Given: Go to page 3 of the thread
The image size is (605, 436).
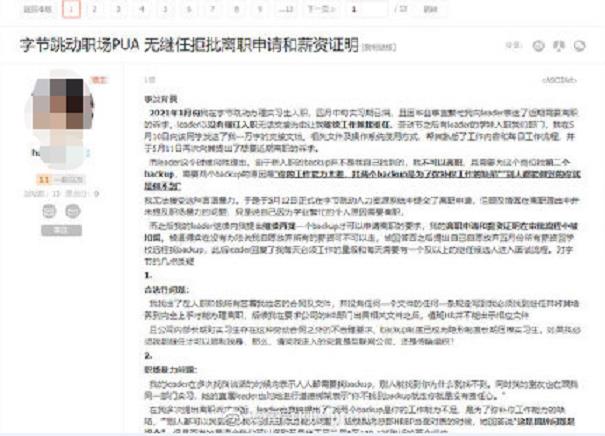Looking at the screenshot, I should pyautogui.click(x=119, y=10).
